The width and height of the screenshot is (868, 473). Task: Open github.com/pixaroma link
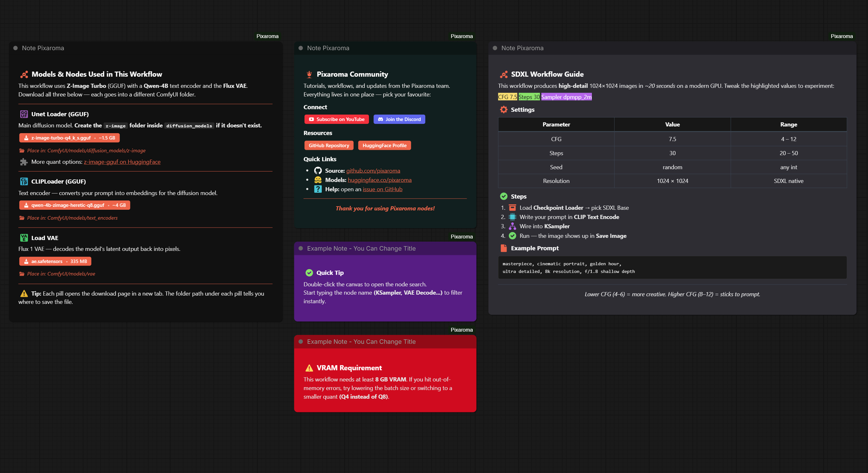[x=373, y=171]
